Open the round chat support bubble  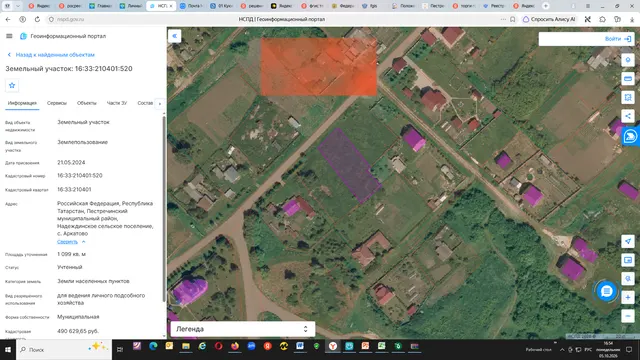pos(607,291)
